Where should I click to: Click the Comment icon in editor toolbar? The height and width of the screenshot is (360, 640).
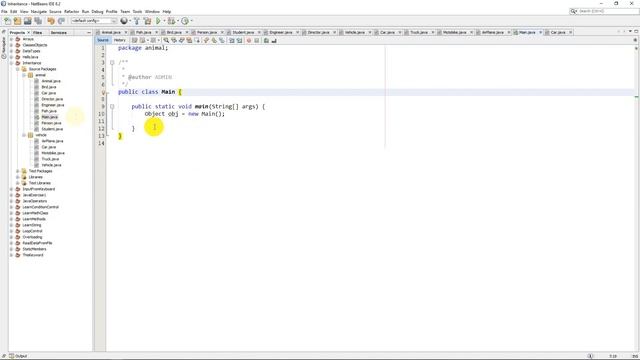266,40
